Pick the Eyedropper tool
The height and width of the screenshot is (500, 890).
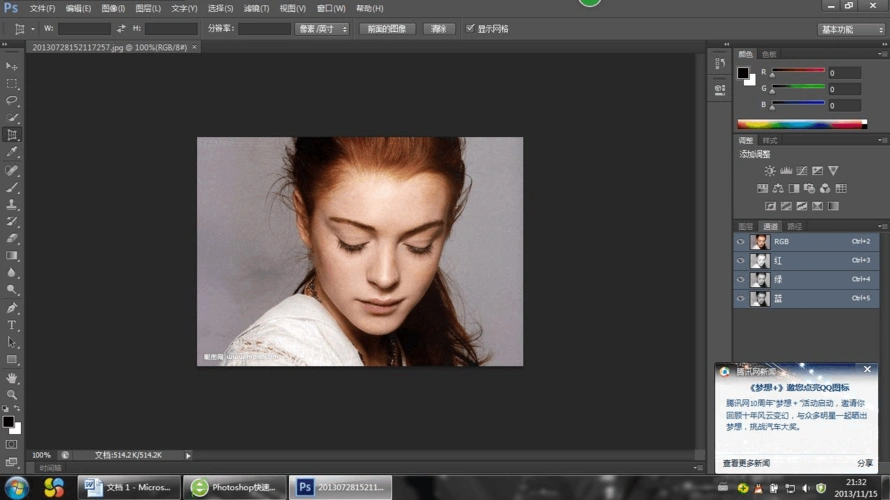coord(12,152)
